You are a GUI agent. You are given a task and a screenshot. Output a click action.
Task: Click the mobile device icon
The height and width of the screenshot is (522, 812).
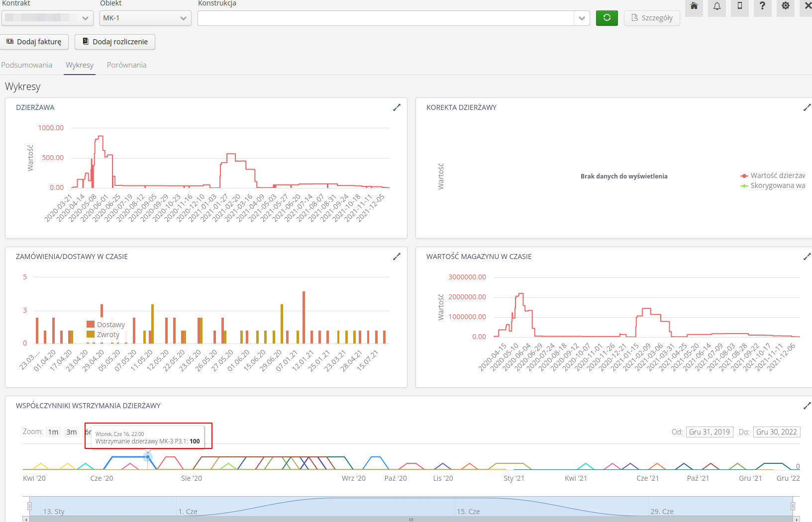click(739, 6)
